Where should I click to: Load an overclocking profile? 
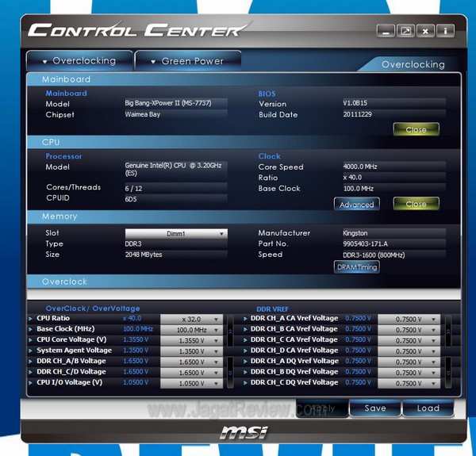point(428,408)
